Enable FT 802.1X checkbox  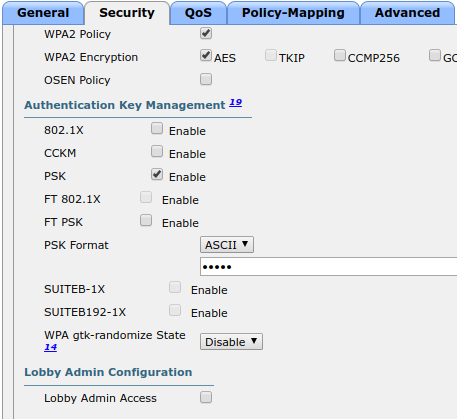pyautogui.click(x=146, y=197)
